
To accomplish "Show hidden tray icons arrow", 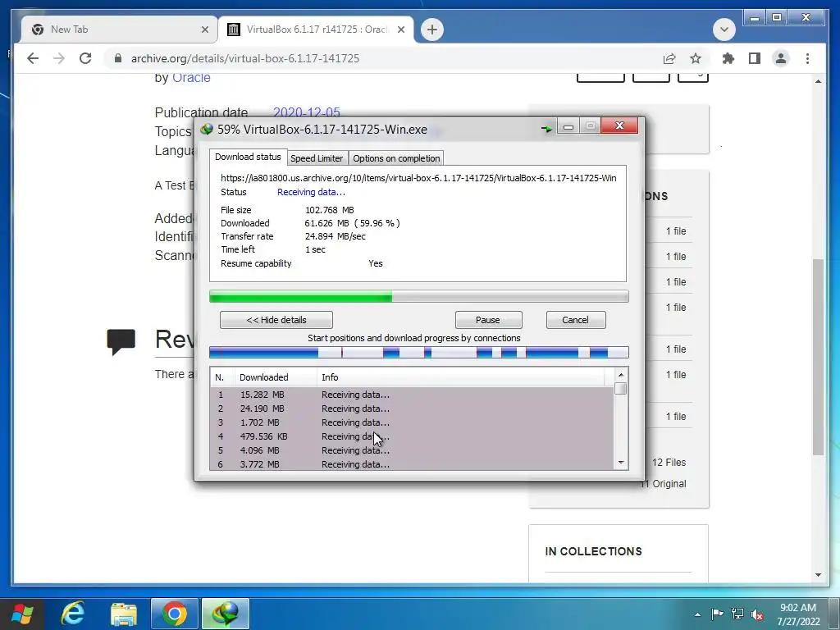I will coord(697,614).
